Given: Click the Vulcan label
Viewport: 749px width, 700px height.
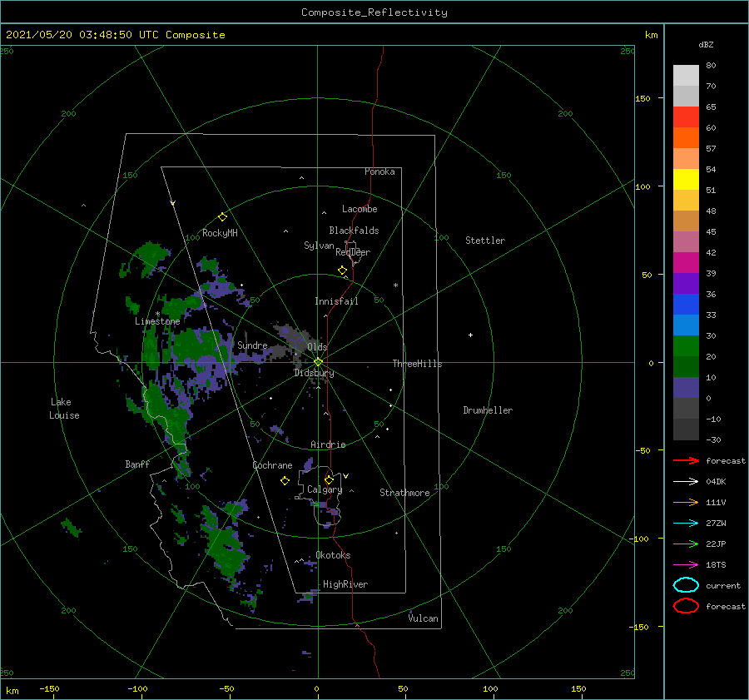Looking at the screenshot, I should click(424, 618).
